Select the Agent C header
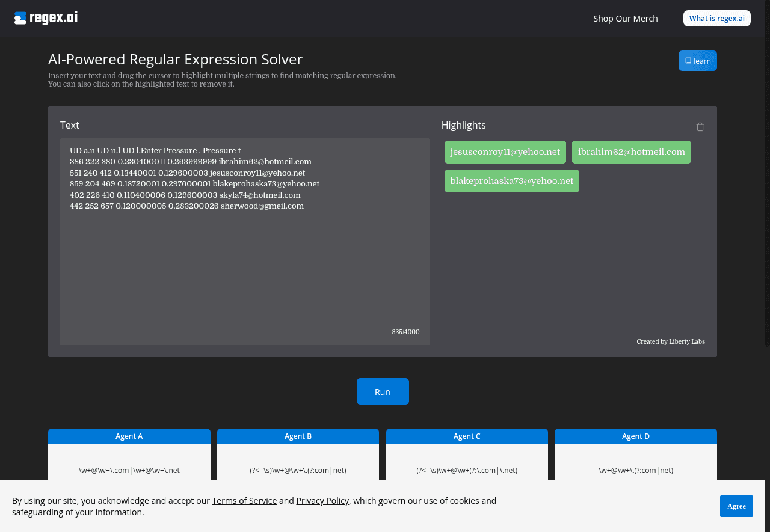 (467, 436)
